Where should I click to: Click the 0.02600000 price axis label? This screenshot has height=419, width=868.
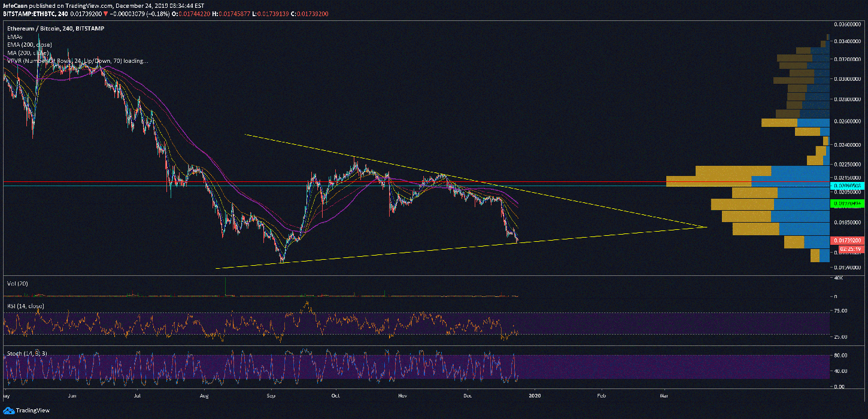point(848,122)
